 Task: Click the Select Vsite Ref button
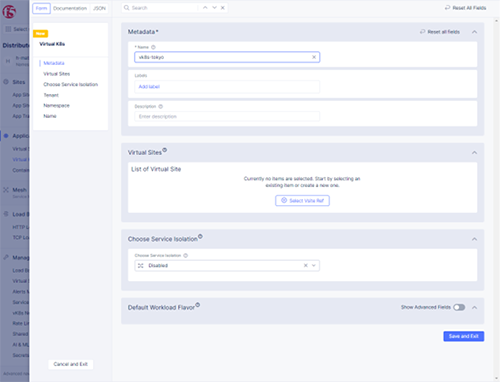coord(302,200)
